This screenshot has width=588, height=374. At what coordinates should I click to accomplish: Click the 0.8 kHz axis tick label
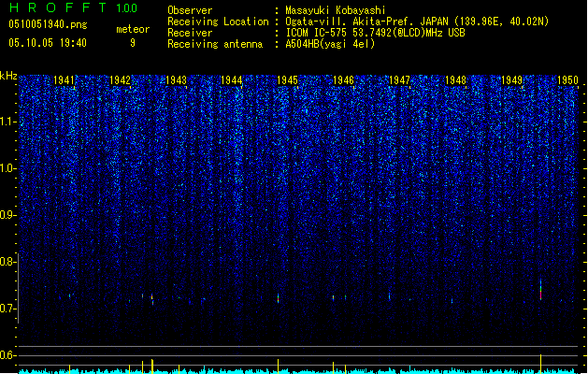point(8,262)
